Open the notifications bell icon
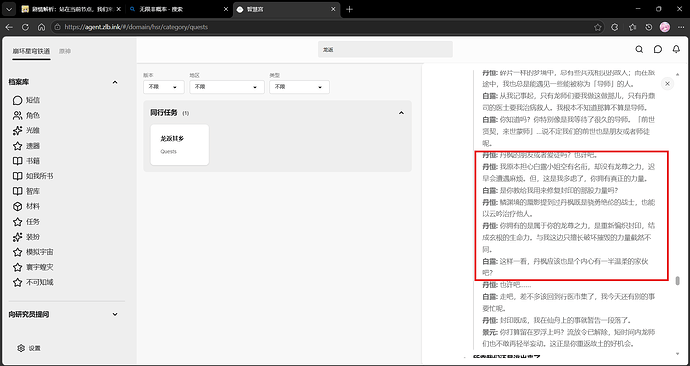This screenshot has height=366, width=690. click(676, 49)
